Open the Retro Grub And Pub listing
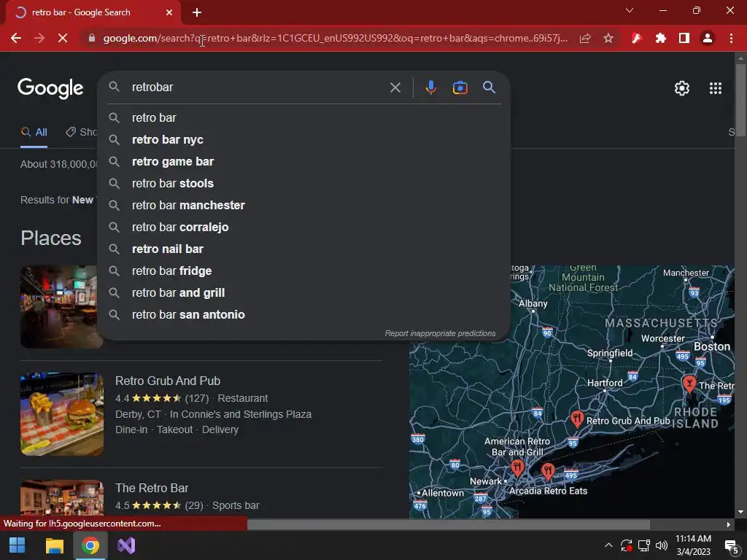The width and height of the screenshot is (747, 560). coord(168,381)
